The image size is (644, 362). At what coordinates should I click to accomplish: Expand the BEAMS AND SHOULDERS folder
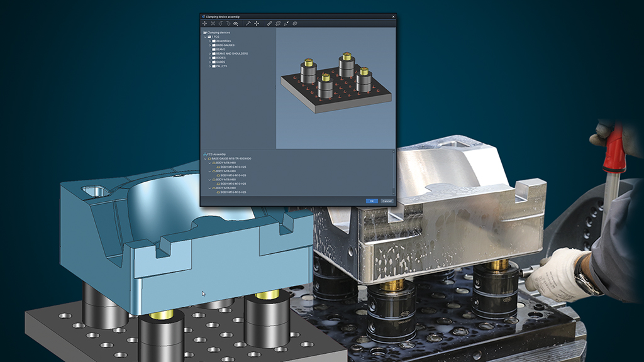click(x=210, y=54)
